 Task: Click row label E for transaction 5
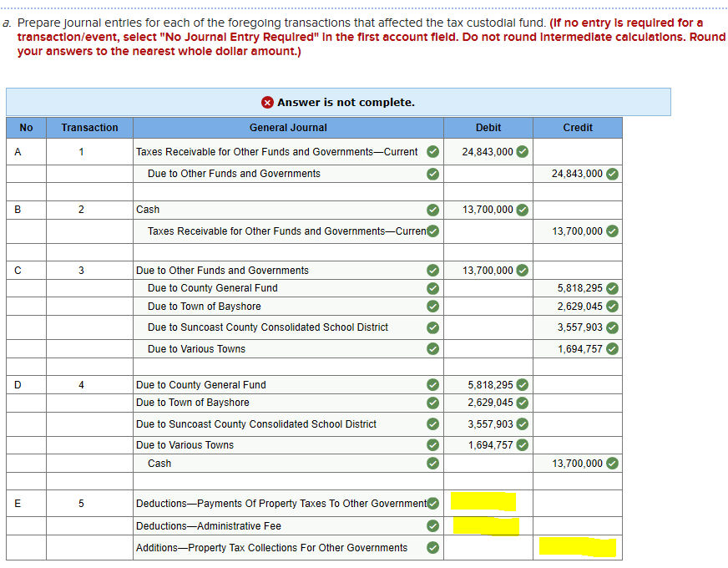pos(18,504)
